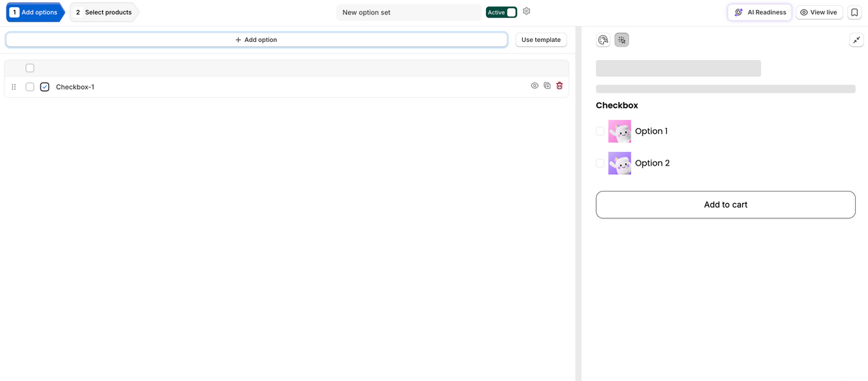The height and width of the screenshot is (381, 868).
Task: Duplicate the Checkbox-1 option
Action: click(548, 86)
